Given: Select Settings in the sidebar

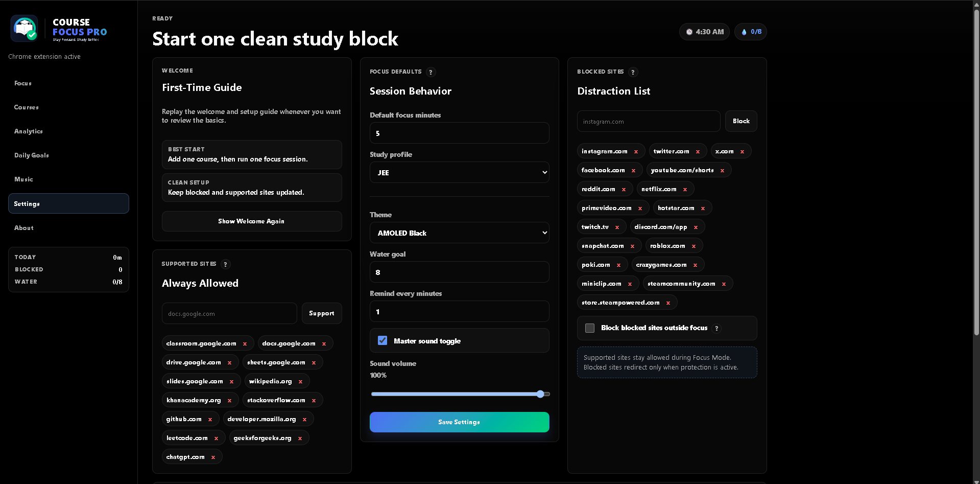Looking at the screenshot, I should tap(68, 203).
